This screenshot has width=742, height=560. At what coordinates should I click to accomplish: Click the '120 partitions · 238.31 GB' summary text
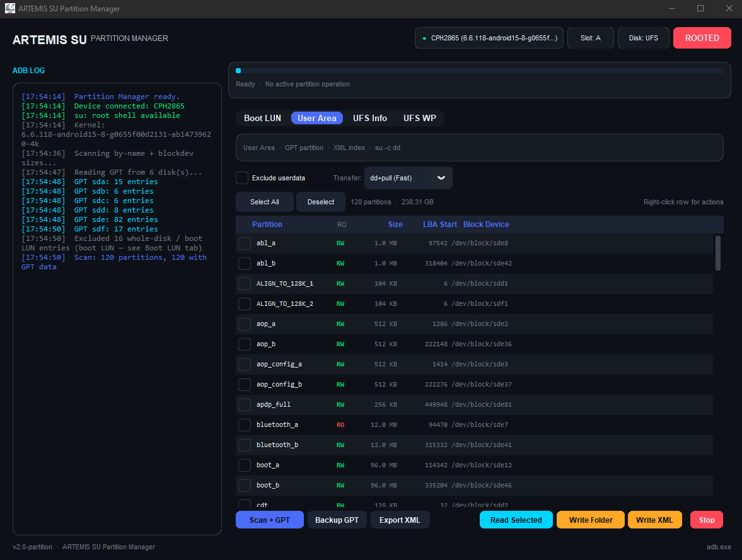tap(392, 202)
